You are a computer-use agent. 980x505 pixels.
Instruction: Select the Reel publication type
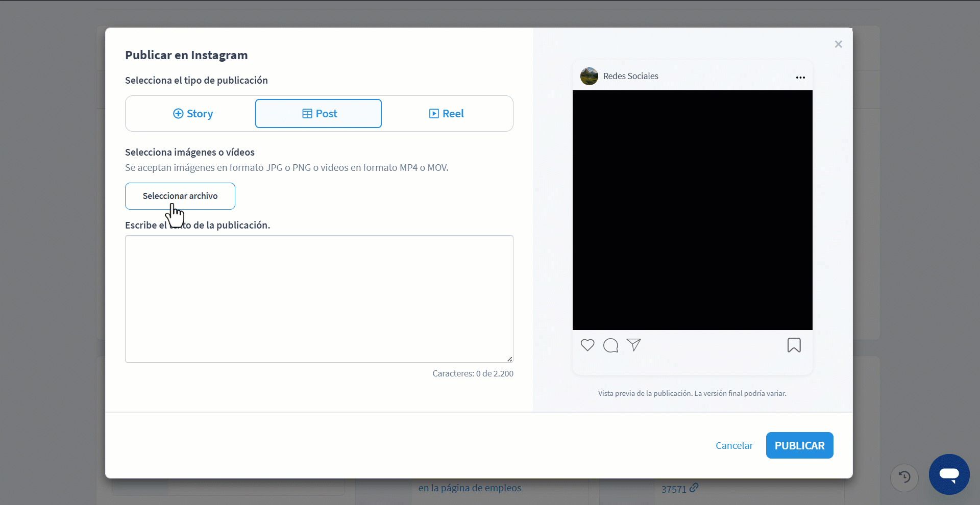(447, 114)
